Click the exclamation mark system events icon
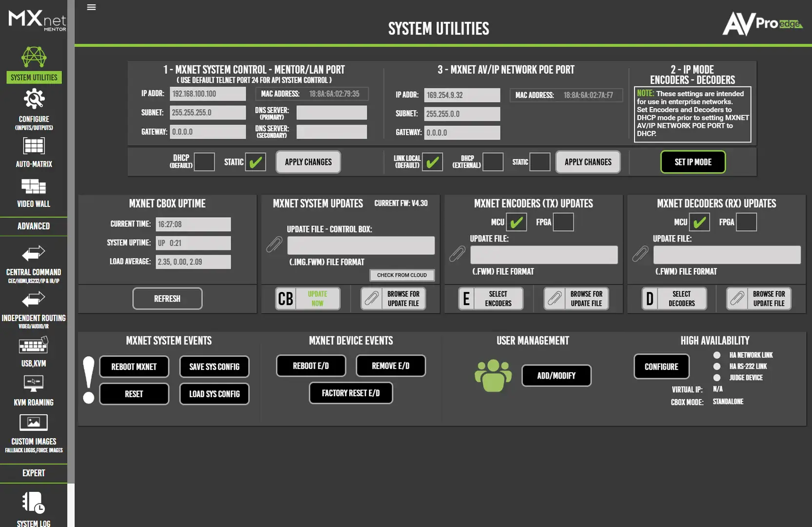Screen dimensions: 812x527 click(89, 380)
